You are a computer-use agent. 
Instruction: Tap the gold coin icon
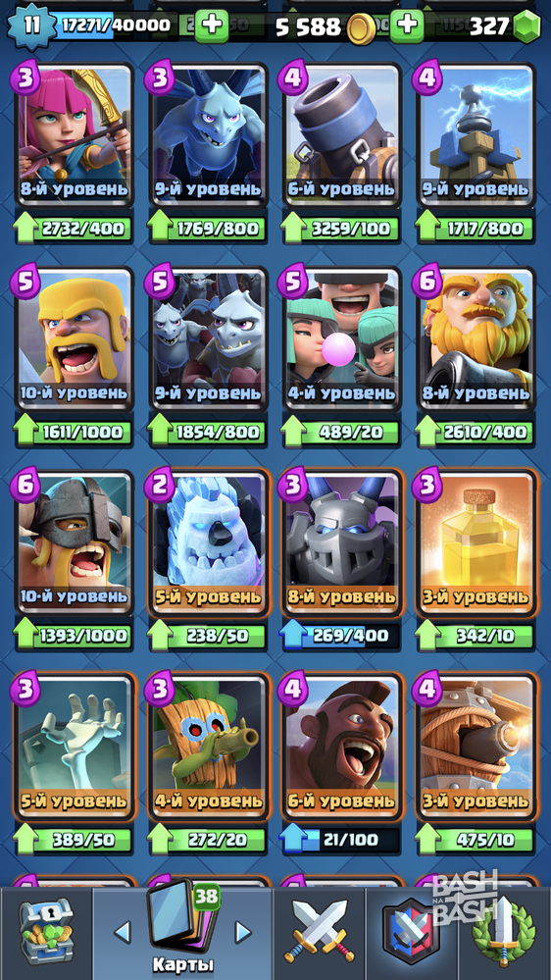[361, 28]
